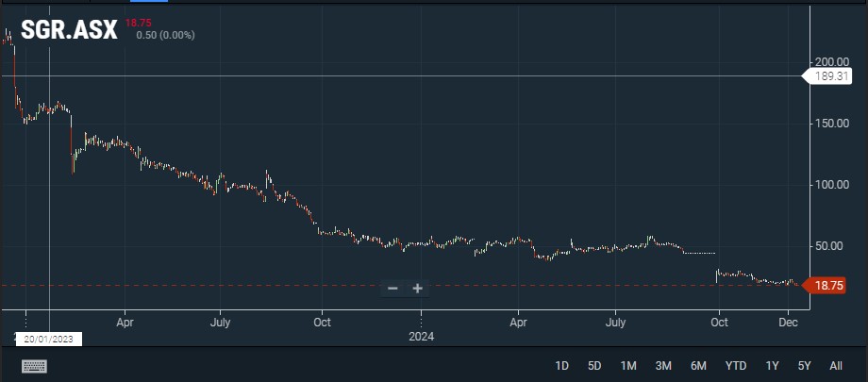Select the YTD time range
The height and width of the screenshot is (382, 868).
736,366
